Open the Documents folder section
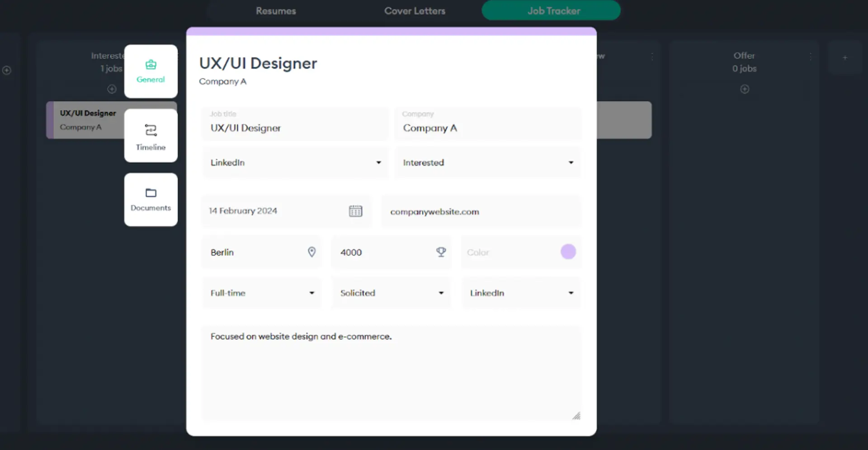 point(151,200)
